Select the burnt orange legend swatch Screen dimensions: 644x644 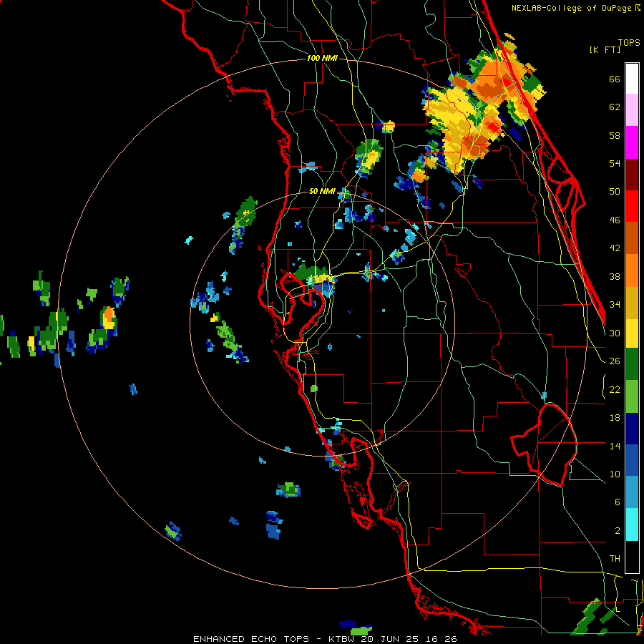pyautogui.click(x=632, y=238)
